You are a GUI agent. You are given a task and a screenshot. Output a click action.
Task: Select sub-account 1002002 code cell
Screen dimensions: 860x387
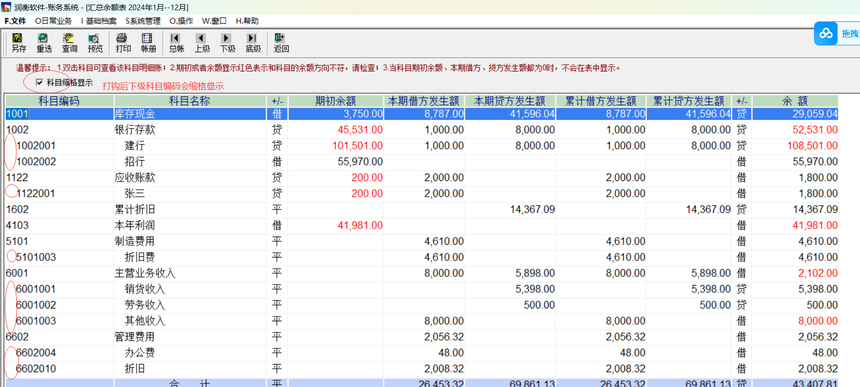click(x=59, y=162)
